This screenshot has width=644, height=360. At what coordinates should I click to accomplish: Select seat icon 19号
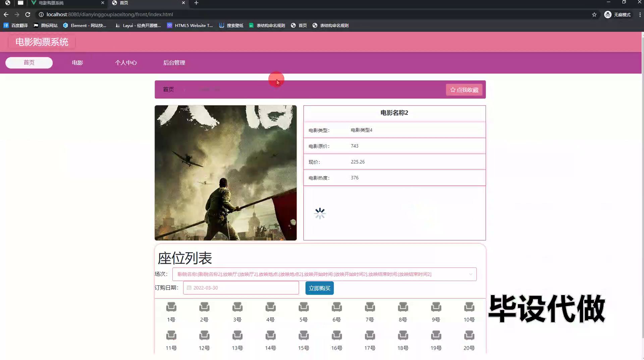click(x=436, y=335)
